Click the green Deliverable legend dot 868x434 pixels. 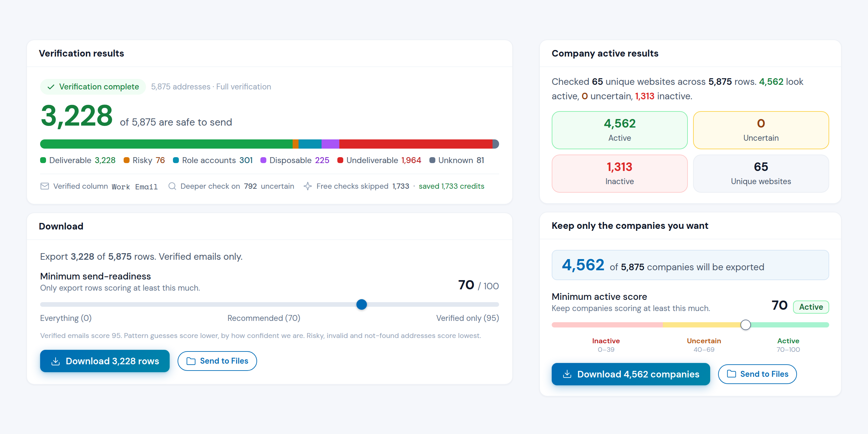[x=43, y=160]
